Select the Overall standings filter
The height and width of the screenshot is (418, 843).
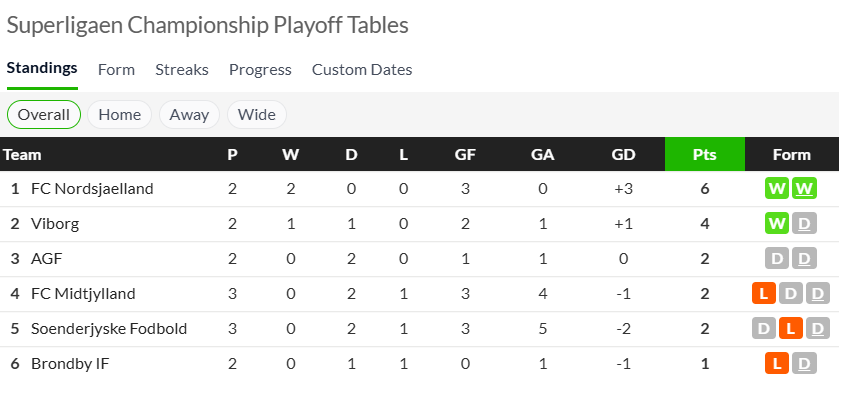click(44, 114)
